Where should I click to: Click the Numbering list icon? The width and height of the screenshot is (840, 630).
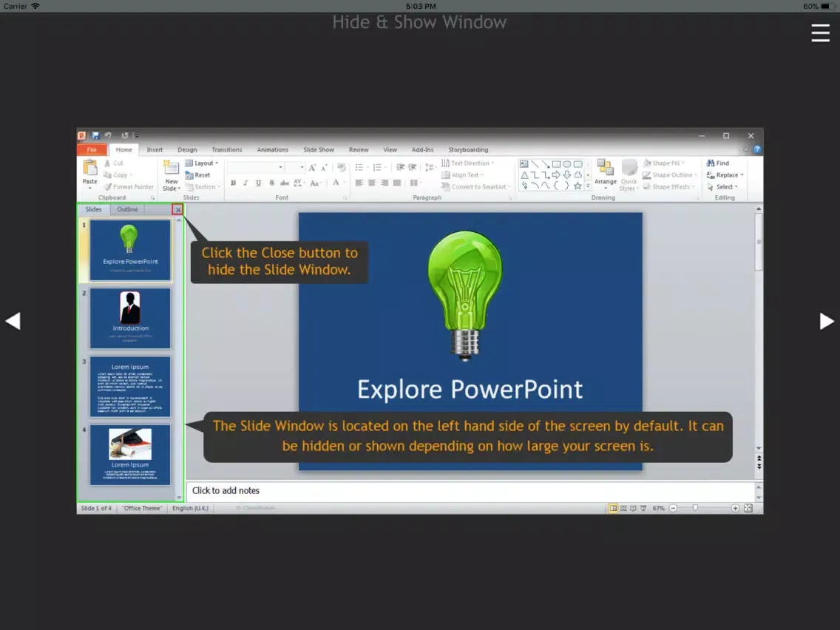pyautogui.click(x=379, y=167)
